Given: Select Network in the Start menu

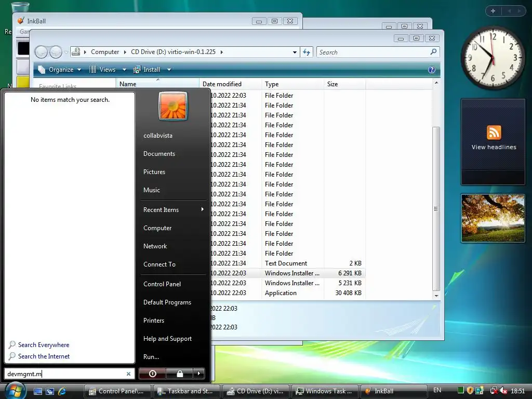Looking at the screenshot, I should [x=155, y=246].
